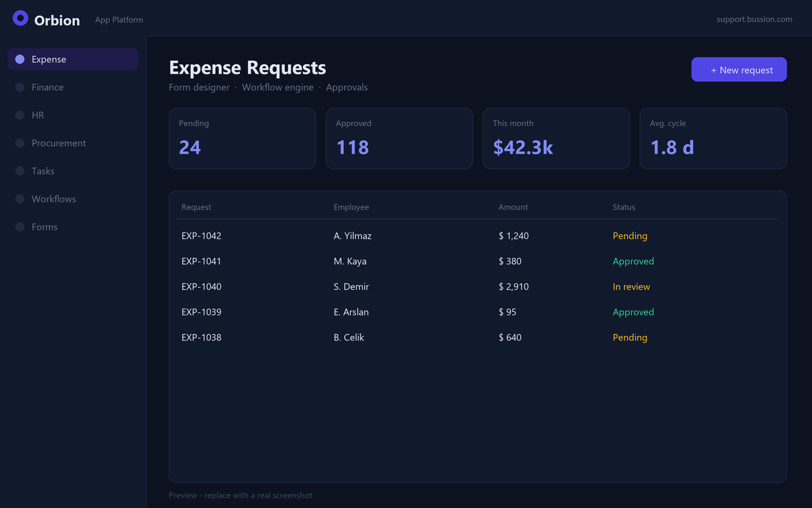Click the In review status
812x508 pixels.
point(631,286)
